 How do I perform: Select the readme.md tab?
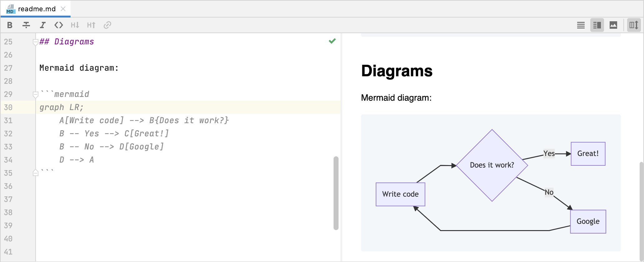tap(36, 9)
